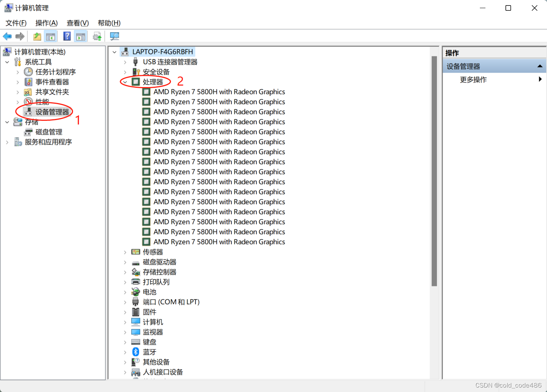Viewport: 547px width, 392px height.
Task: Maximize the 计算机管理 window
Action: 508,8
